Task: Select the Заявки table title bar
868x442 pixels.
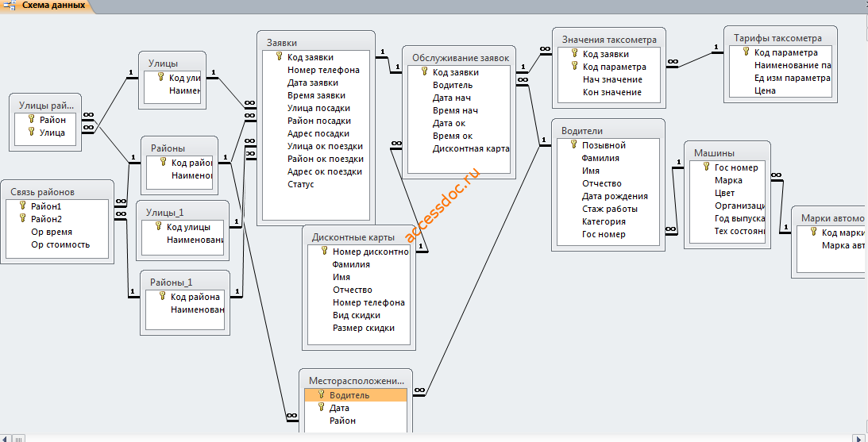Action: tap(316, 43)
